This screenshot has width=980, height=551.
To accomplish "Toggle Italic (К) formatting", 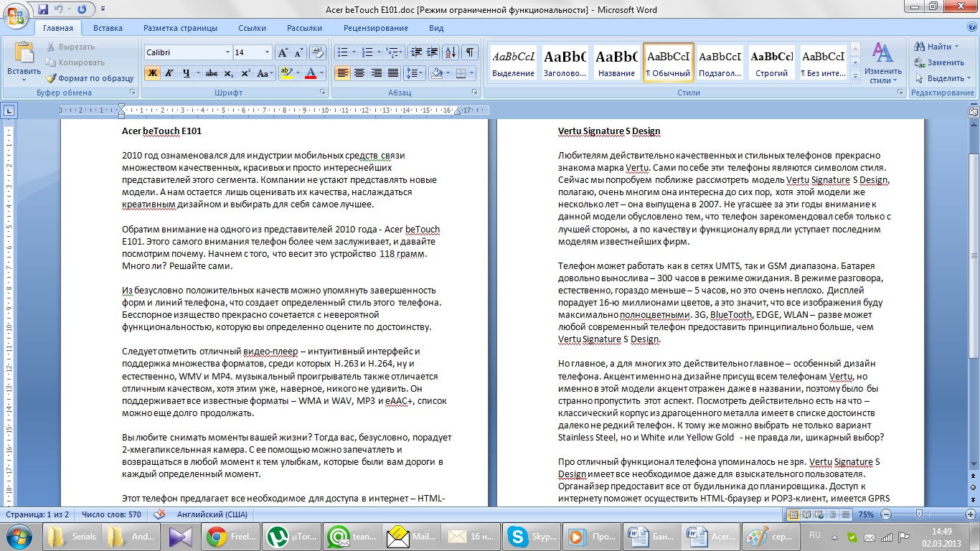I will click(169, 73).
